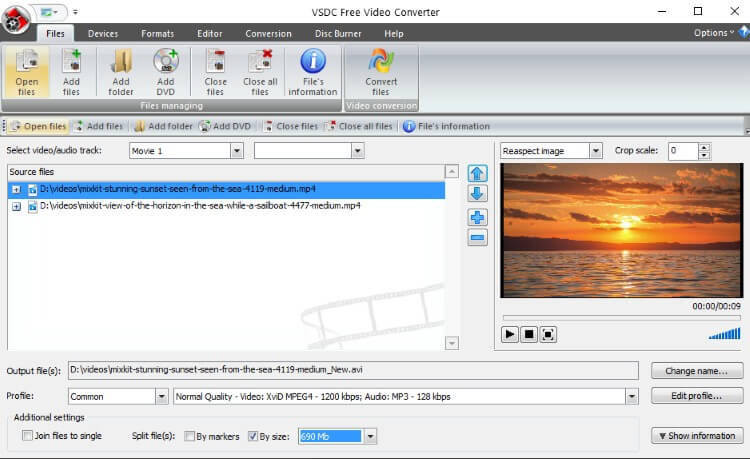
Task: Switch to the Formats tab
Action: [x=157, y=33]
